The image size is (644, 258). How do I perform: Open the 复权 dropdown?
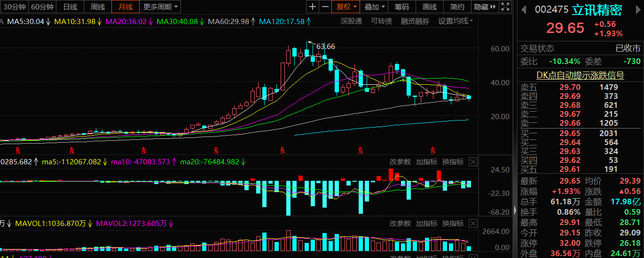point(346,7)
